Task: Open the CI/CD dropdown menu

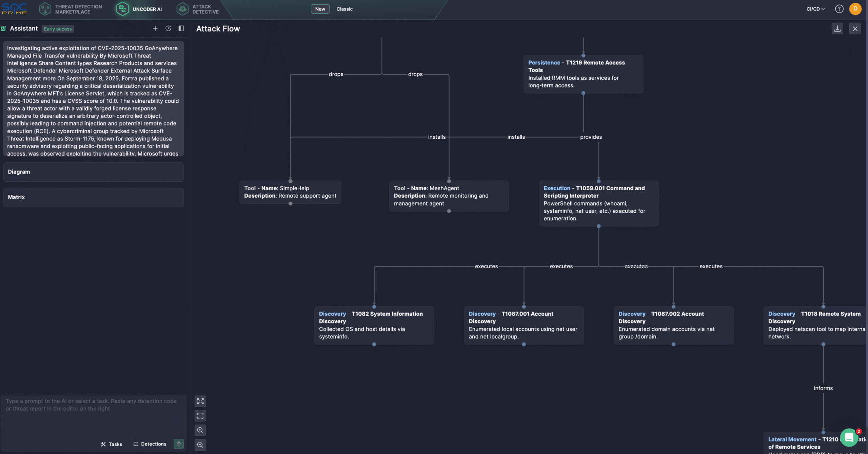Action: click(x=815, y=9)
